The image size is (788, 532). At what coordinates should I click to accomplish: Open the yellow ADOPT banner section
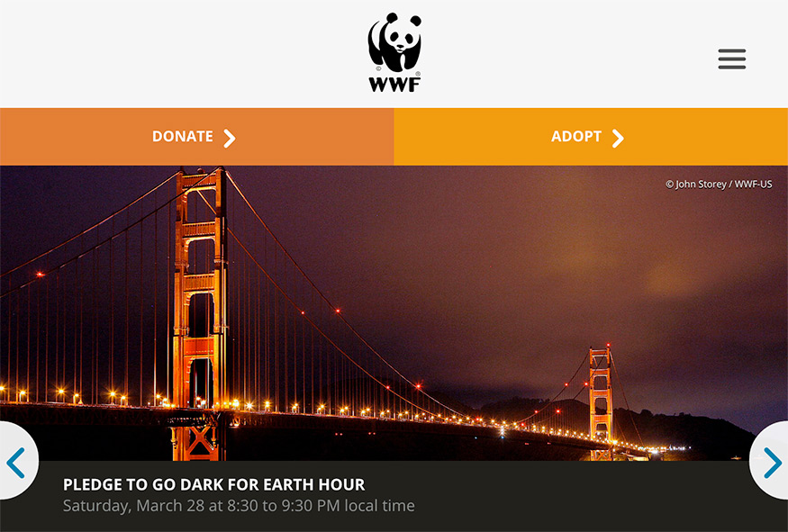point(591,137)
